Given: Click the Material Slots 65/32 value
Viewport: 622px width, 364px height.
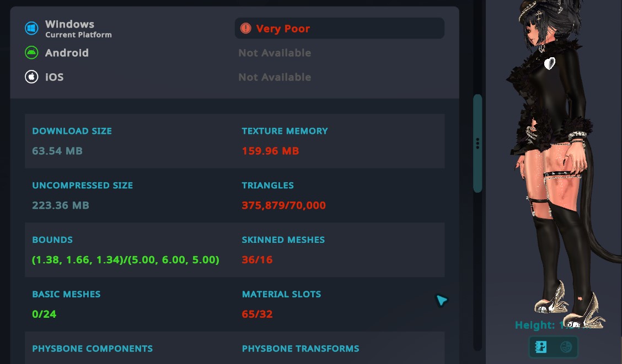Looking at the screenshot, I should 257,314.
